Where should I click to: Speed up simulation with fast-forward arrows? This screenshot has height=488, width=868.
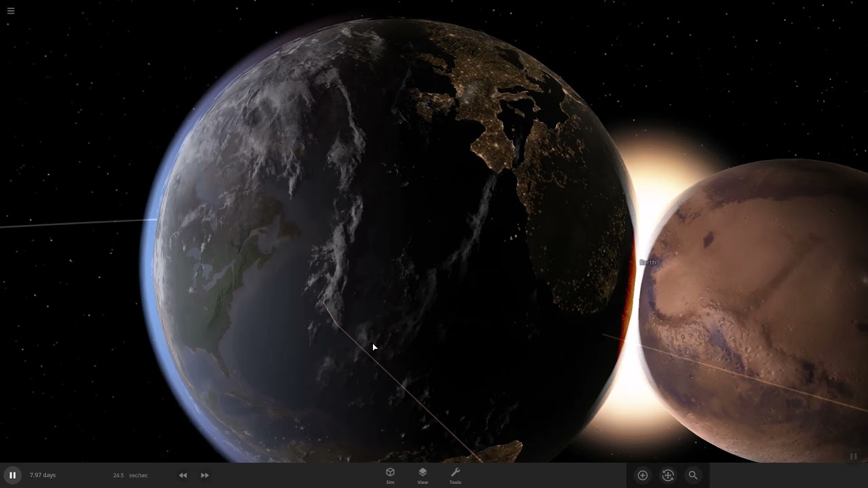point(205,475)
